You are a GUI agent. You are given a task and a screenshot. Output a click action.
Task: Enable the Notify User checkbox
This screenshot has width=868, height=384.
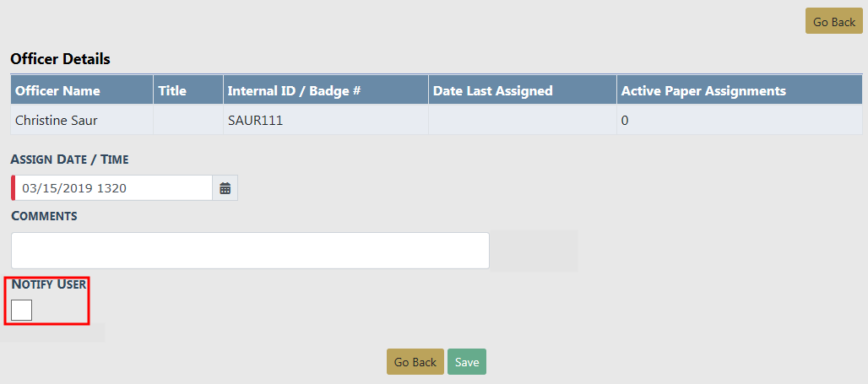(x=22, y=310)
